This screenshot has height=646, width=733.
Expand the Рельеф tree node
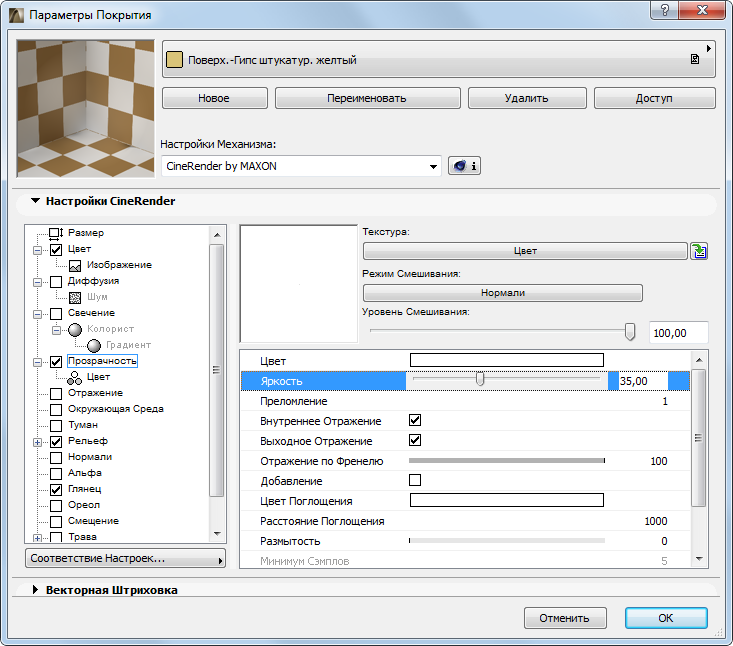pyautogui.click(x=37, y=442)
